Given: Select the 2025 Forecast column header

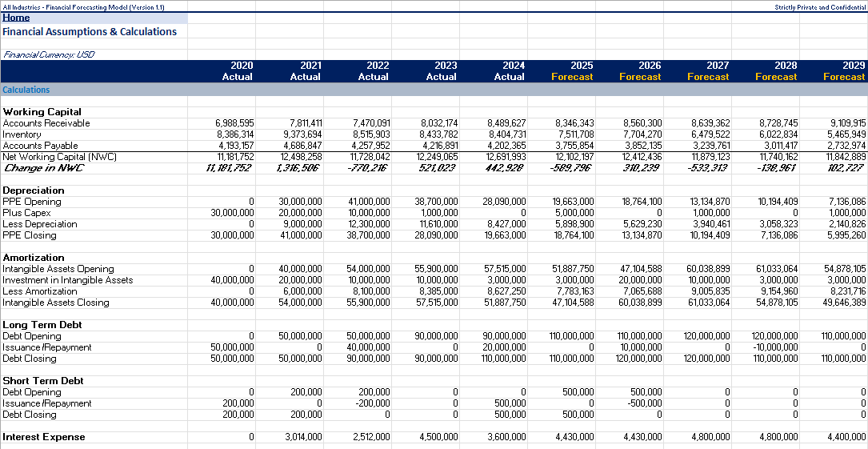Looking at the screenshot, I should [572, 71].
